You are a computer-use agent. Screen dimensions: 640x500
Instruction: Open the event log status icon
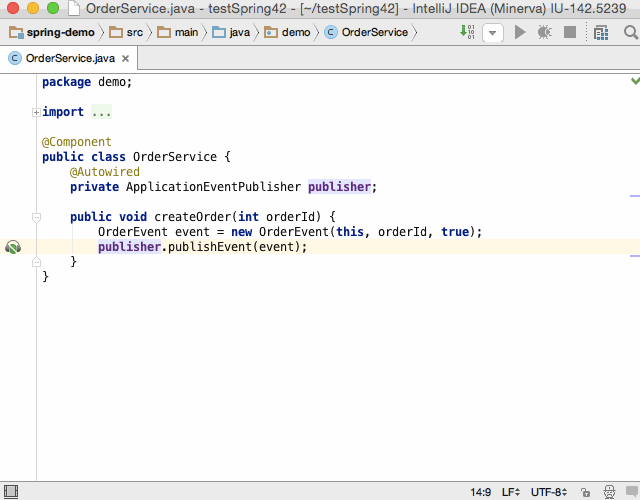point(632,491)
